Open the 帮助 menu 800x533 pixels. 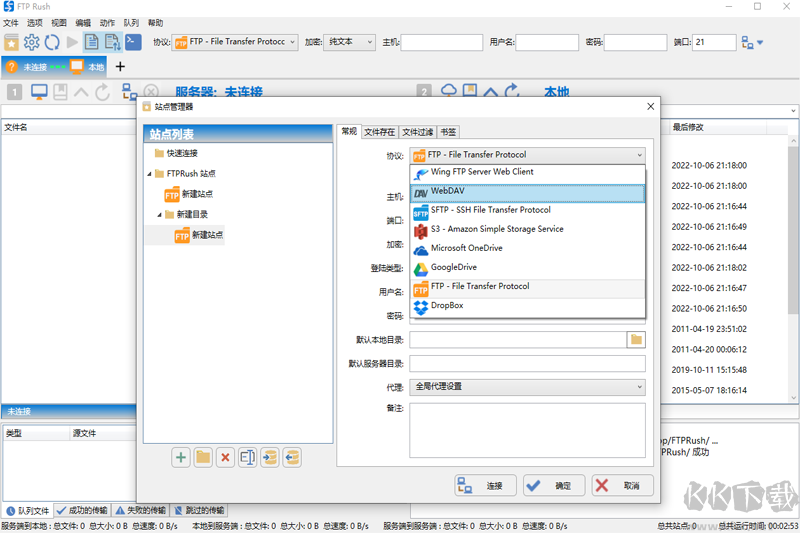click(x=155, y=23)
